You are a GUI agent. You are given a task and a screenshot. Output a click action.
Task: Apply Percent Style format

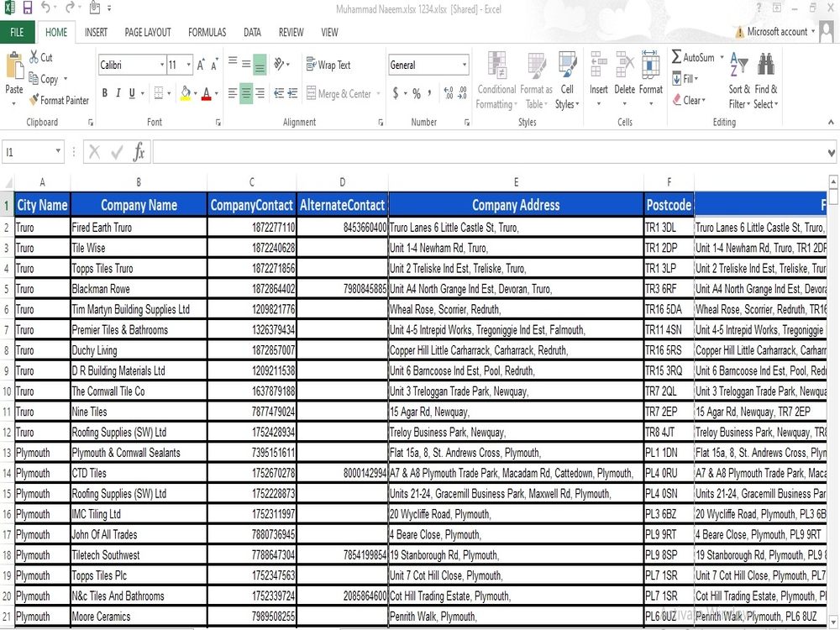tap(417, 93)
